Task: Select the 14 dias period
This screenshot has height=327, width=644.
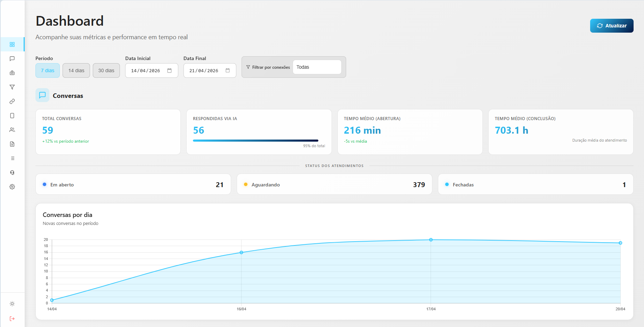Action: 76,70
